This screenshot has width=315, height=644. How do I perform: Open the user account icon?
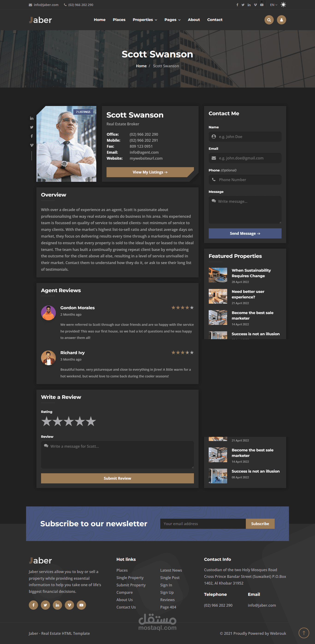click(x=282, y=20)
